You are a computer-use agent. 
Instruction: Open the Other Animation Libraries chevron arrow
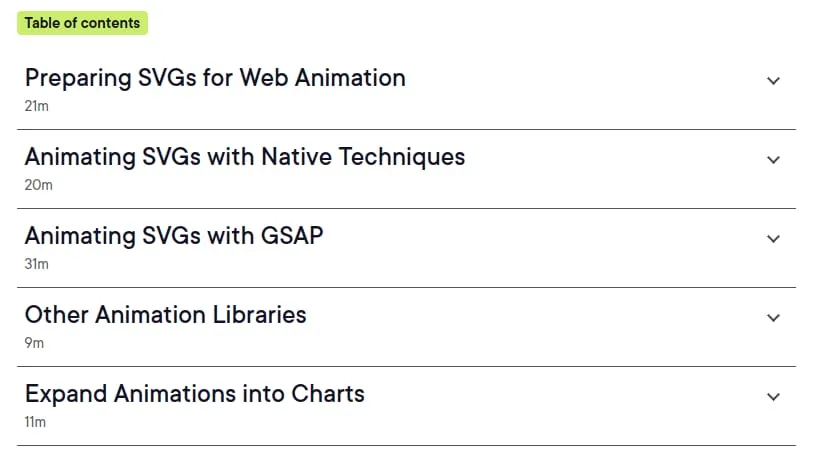pos(773,318)
